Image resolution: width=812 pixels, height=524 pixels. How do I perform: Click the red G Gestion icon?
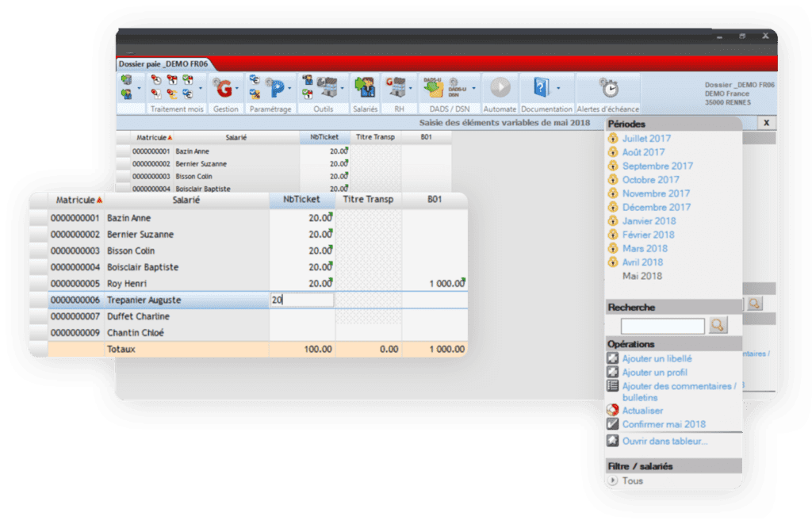(x=224, y=87)
